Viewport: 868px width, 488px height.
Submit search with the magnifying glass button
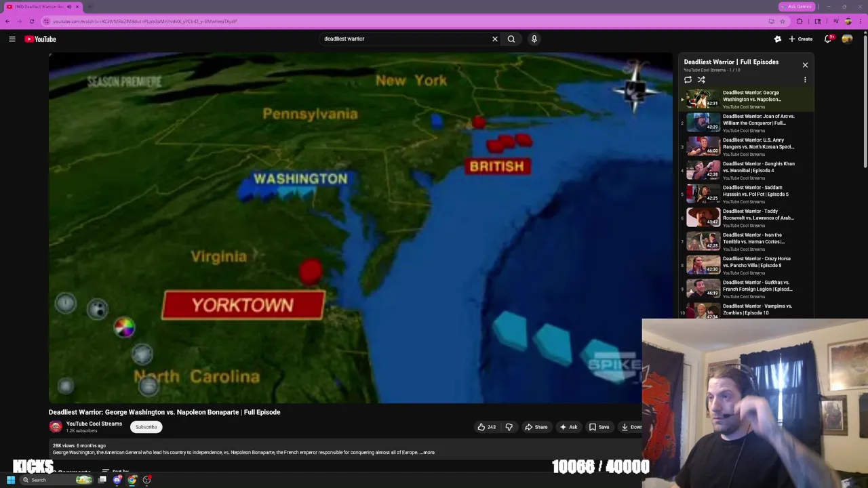point(511,39)
